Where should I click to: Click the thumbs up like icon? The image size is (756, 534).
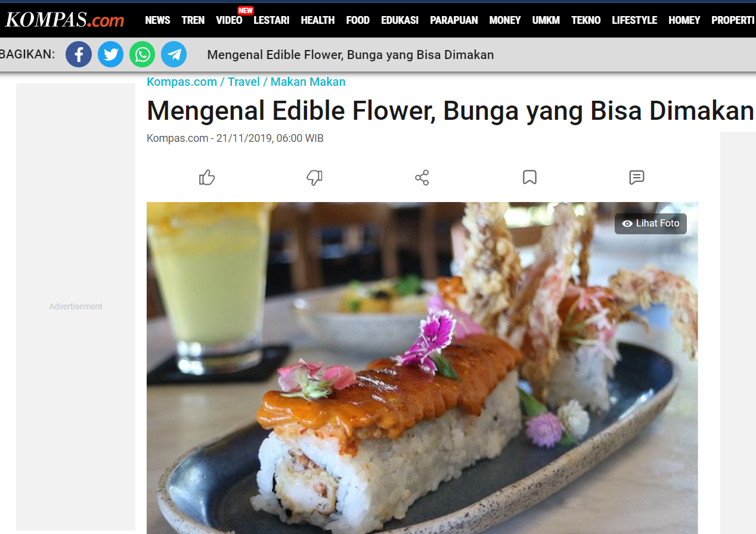point(207,177)
